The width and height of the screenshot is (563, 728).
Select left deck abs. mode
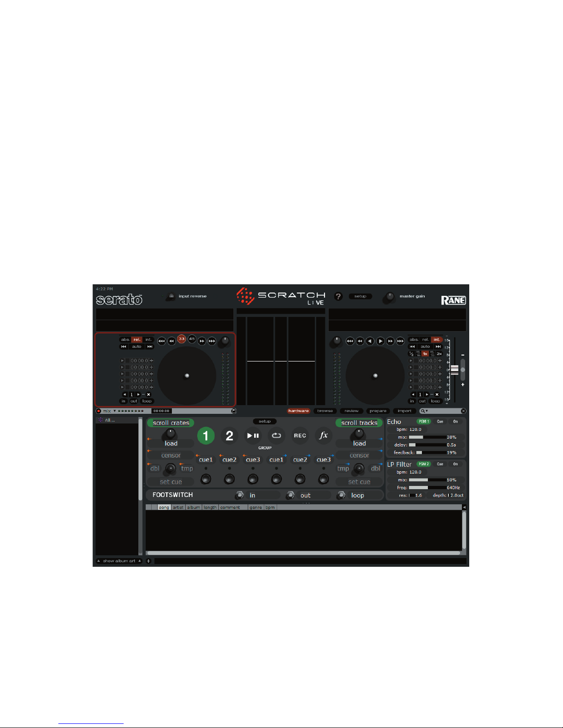[125, 340]
